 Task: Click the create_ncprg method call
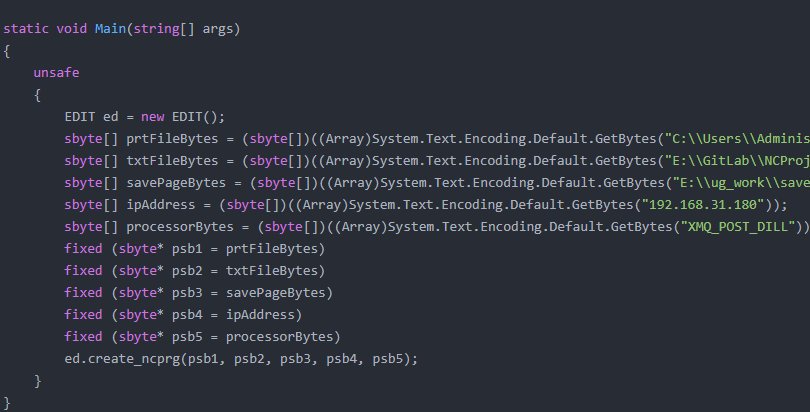click(x=138, y=358)
